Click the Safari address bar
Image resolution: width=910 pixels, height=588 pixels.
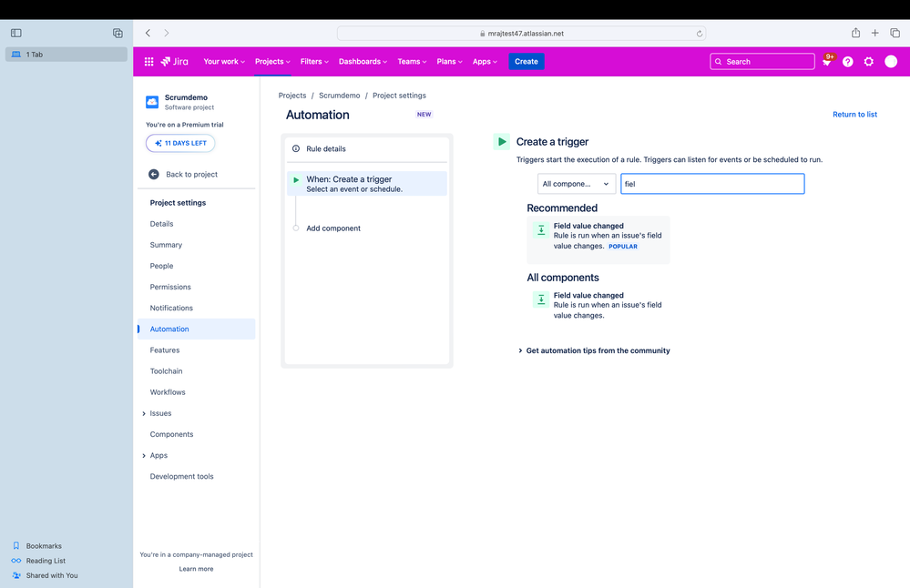click(x=521, y=33)
